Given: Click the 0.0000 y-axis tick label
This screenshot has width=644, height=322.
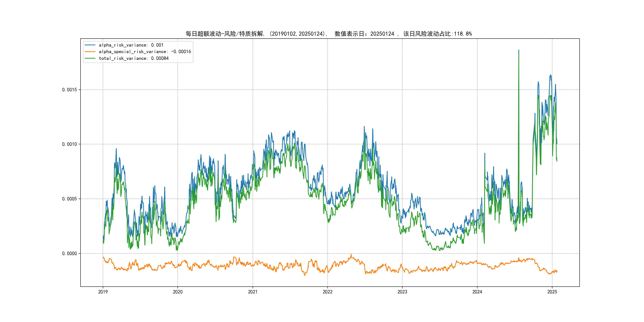Looking at the screenshot, I should (x=70, y=253).
